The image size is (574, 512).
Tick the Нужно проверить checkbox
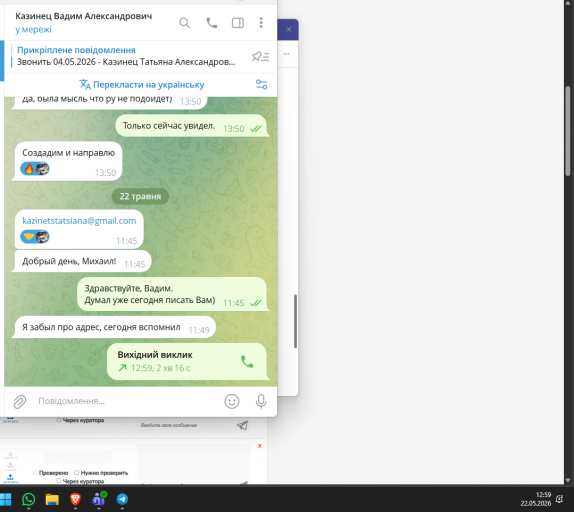click(77, 472)
